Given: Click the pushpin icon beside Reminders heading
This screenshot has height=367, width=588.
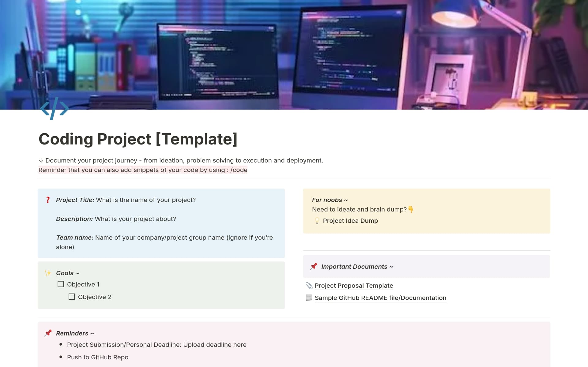Looking at the screenshot, I should (48, 333).
